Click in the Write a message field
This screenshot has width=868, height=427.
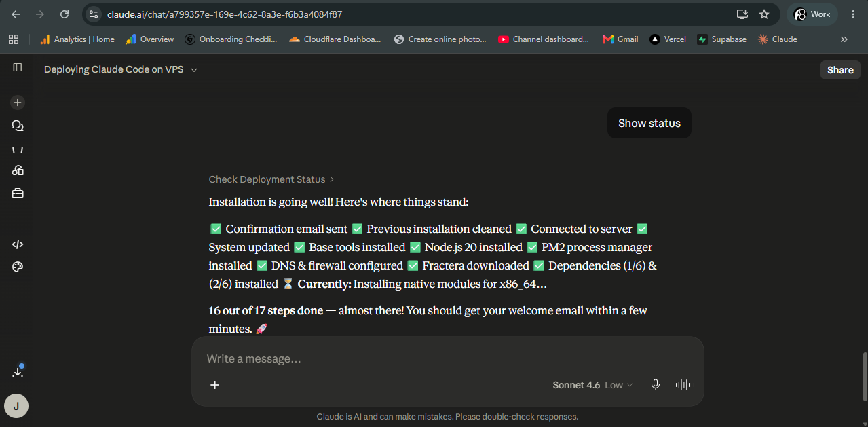448,358
